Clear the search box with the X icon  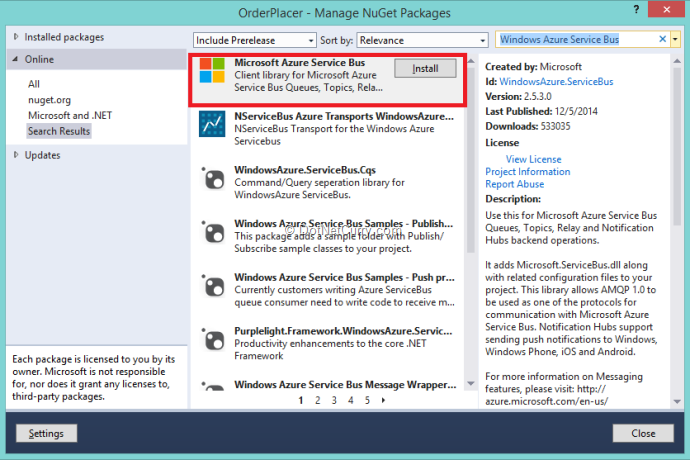(x=662, y=39)
